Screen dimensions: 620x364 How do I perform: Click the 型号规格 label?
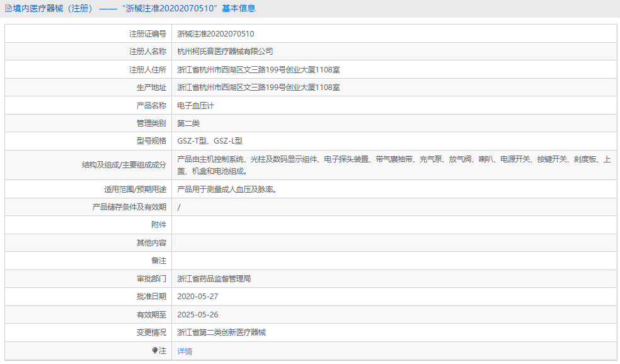pos(151,140)
